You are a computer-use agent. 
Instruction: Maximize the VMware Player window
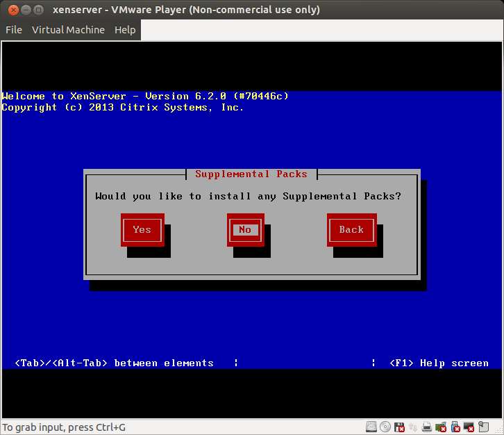(x=38, y=10)
